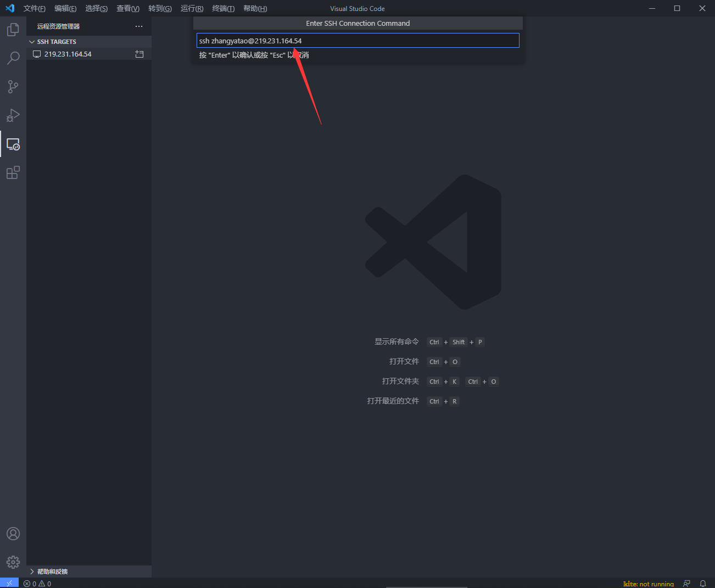
Task: Click the VS Code logo in title bar
Action: pos(10,8)
